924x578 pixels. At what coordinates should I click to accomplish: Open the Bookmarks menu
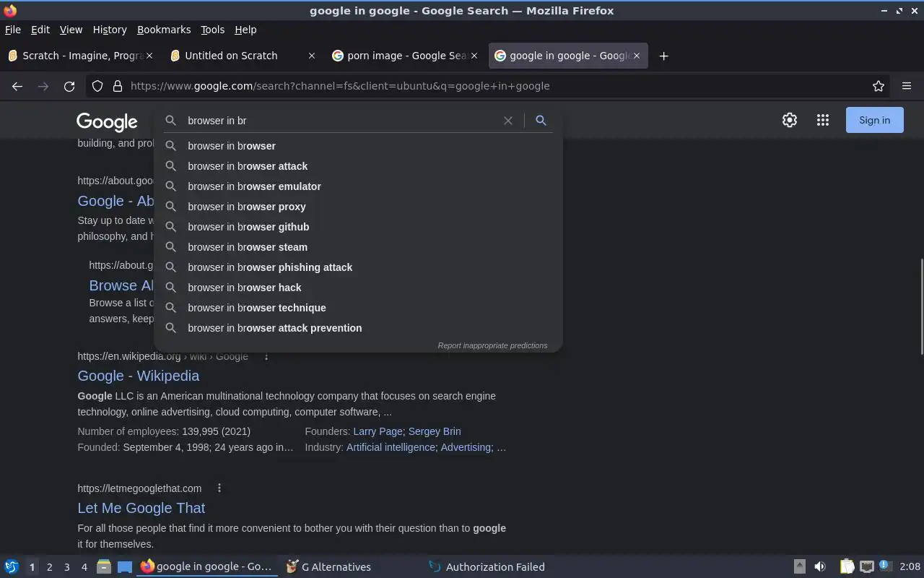164,30
